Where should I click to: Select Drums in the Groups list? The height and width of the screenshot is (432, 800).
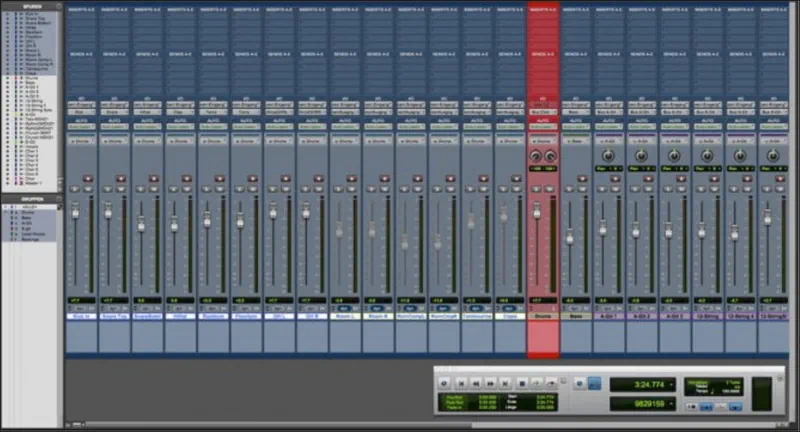point(27,212)
